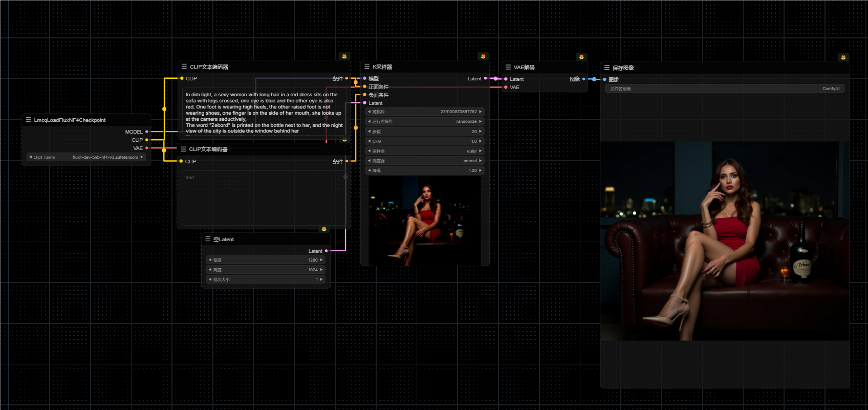This screenshot has width=868, height=410.
Task: Click the output image in 保存图像 node
Action: click(725, 241)
